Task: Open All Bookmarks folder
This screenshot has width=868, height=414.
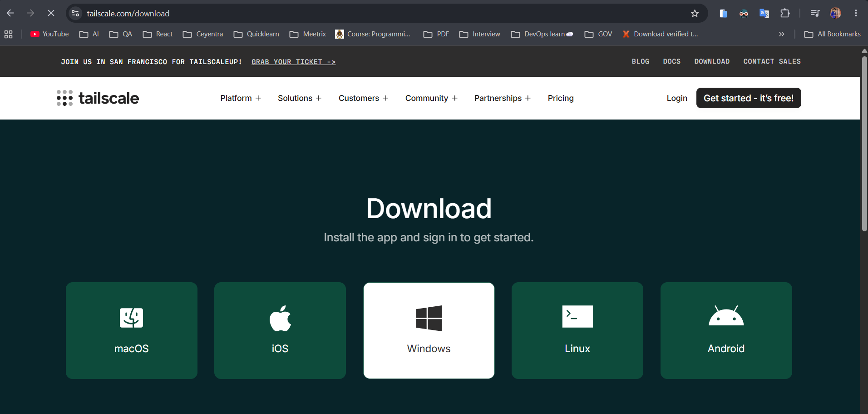Action: pos(832,34)
